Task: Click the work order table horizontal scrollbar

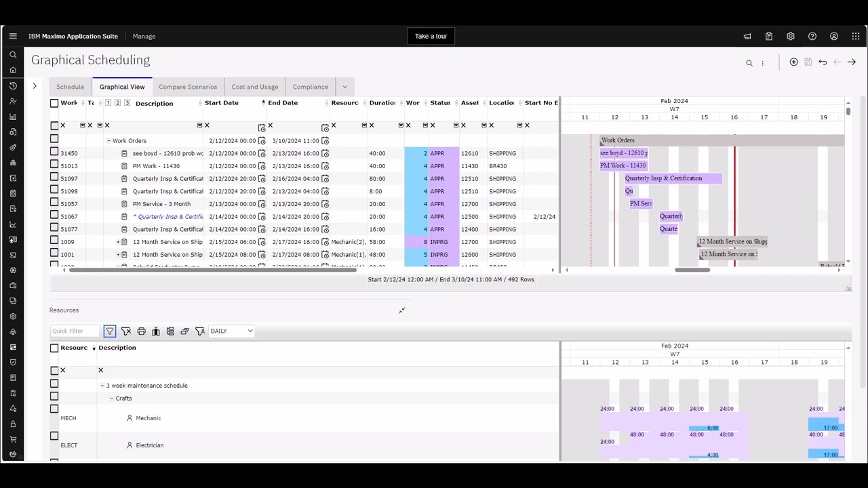Action: click(x=212, y=270)
